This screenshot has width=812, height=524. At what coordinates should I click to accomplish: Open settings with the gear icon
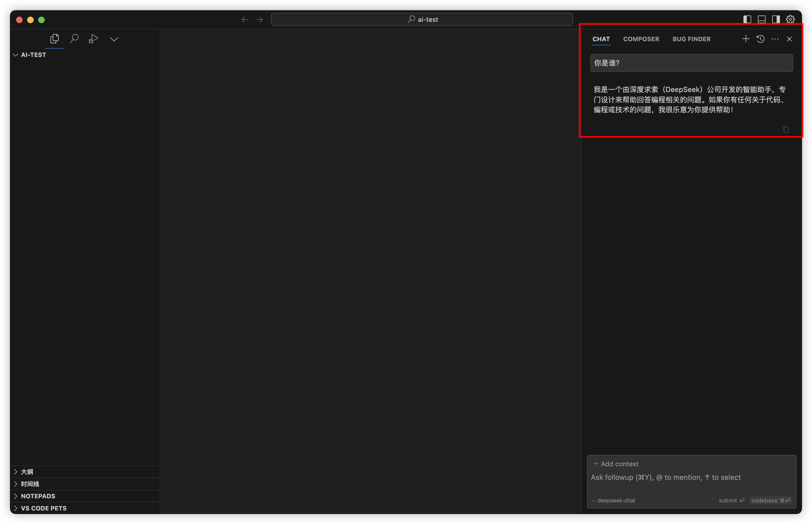click(x=790, y=19)
